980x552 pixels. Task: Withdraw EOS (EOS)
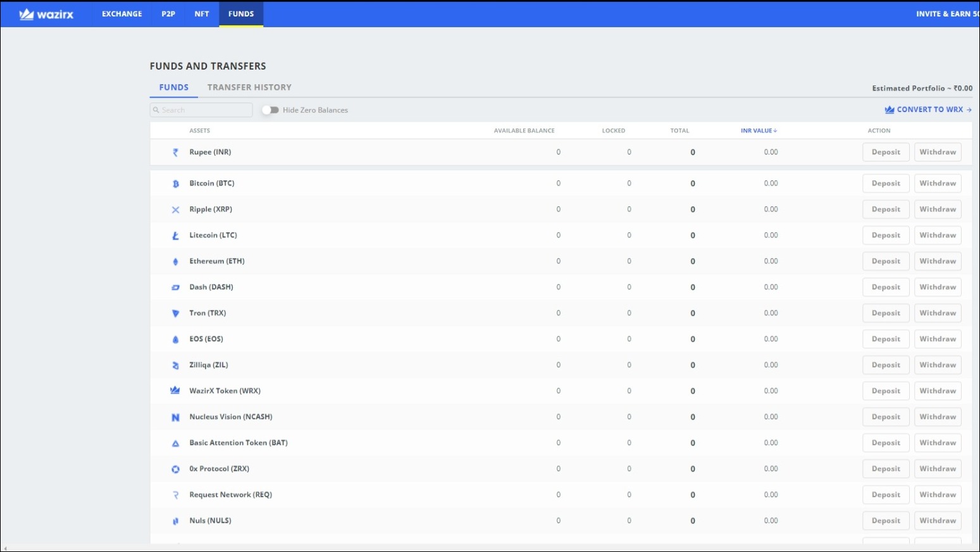[x=938, y=339]
